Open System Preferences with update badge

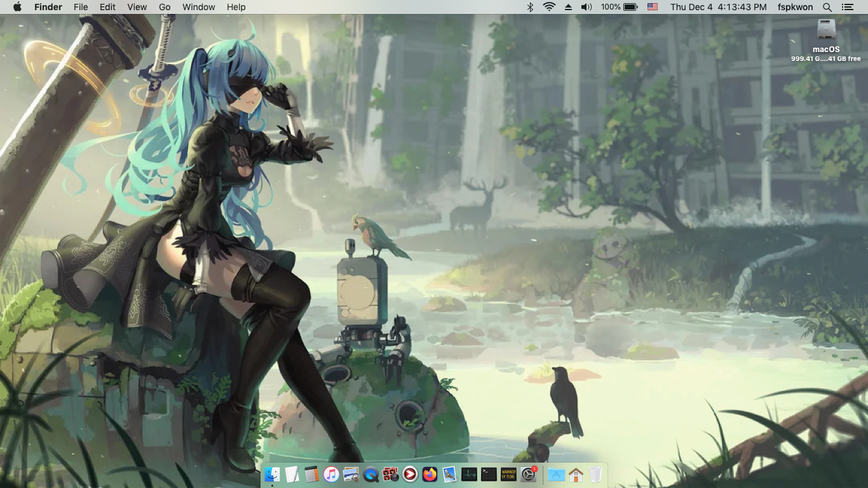point(529,474)
